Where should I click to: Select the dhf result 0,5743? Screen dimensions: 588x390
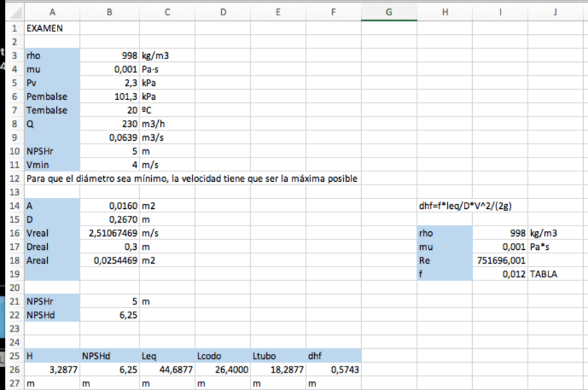point(334,370)
